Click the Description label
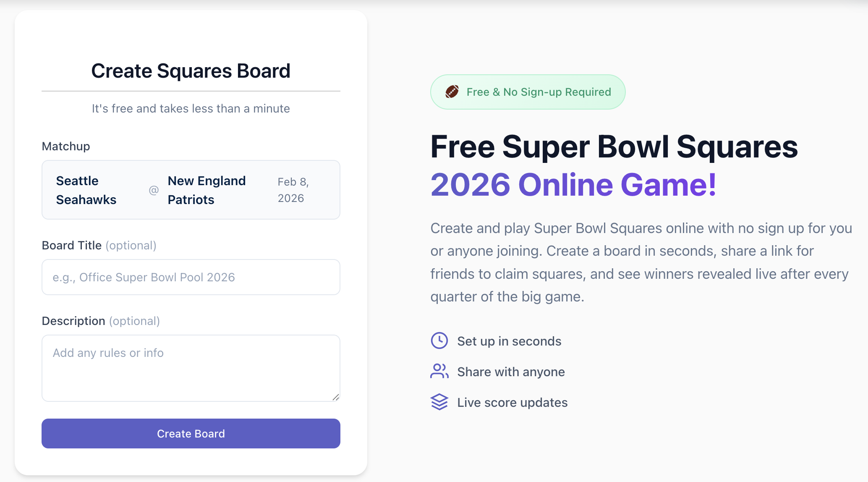 73,321
